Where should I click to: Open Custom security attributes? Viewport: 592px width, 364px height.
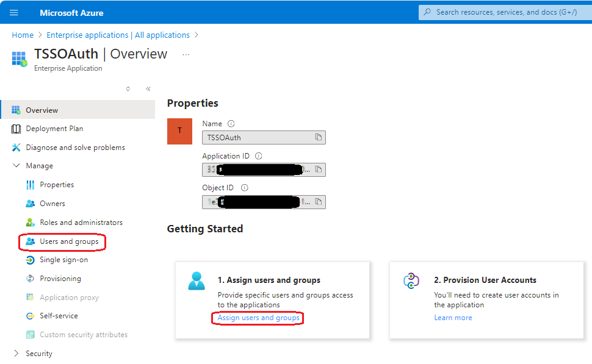[84, 335]
